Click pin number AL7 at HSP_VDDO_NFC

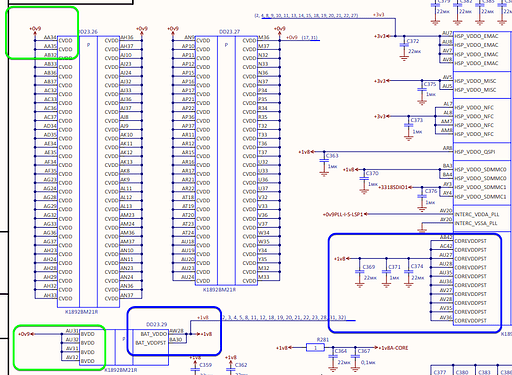point(448,104)
